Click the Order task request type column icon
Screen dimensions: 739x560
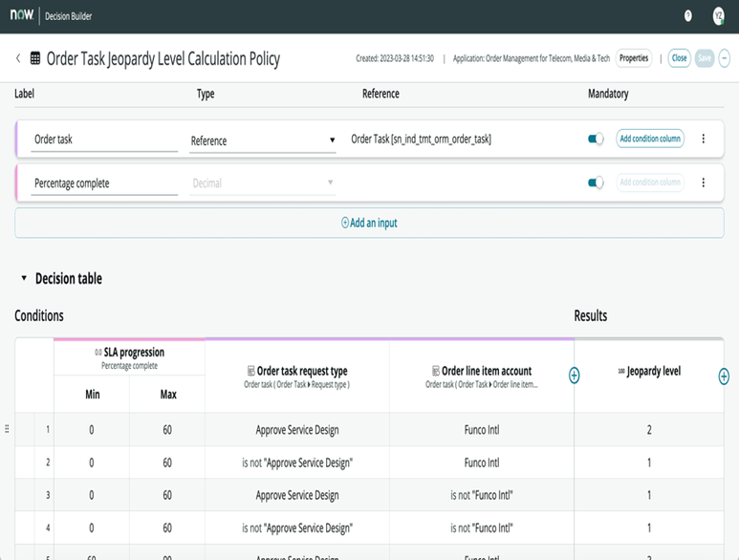tap(251, 371)
